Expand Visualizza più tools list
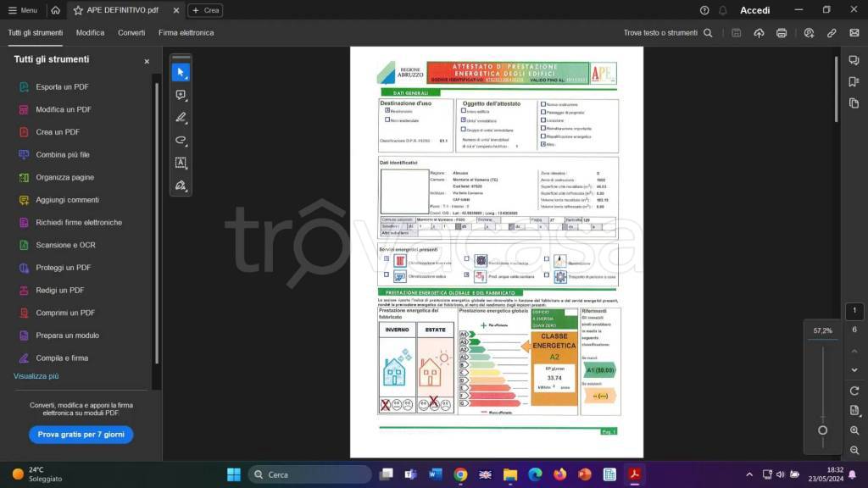This screenshot has width=868, height=488. click(x=36, y=376)
